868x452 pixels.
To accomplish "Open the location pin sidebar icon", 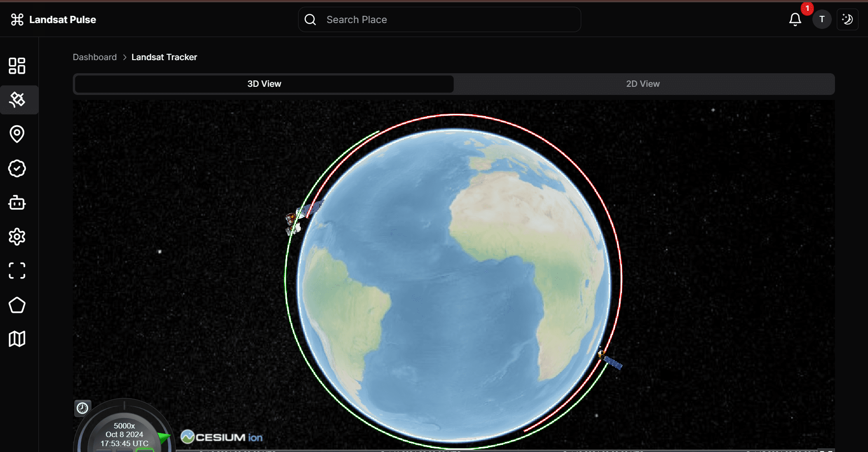I will coord(17,134).
